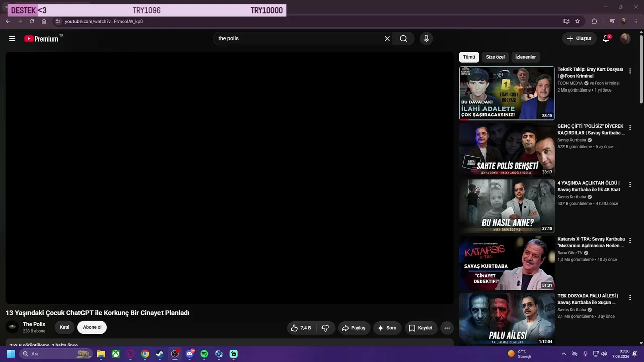Share the video via Paylaş

(x=354, y=328)
